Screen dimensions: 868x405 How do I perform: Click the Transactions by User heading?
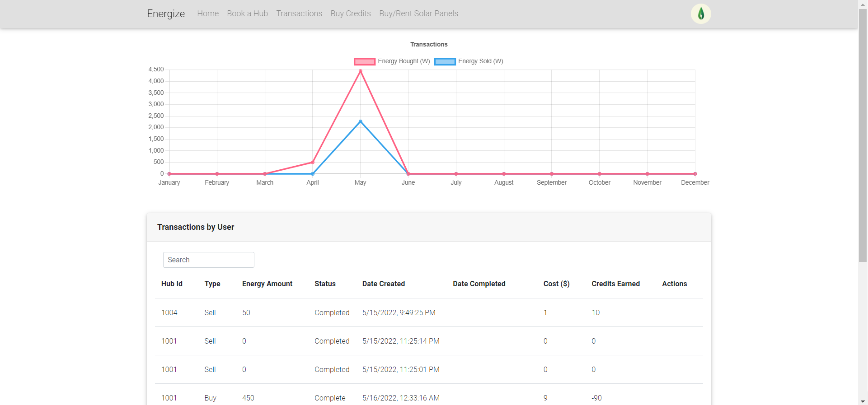tap(196, 227)
